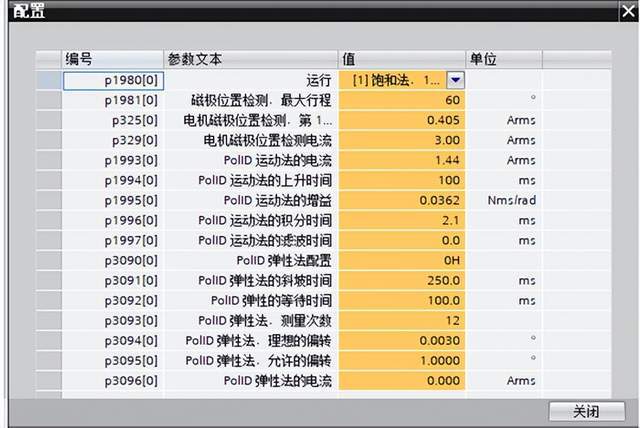Select the p329[0] number cell
This screenshot has width=640, height=428.
click(x=113, y=140)
